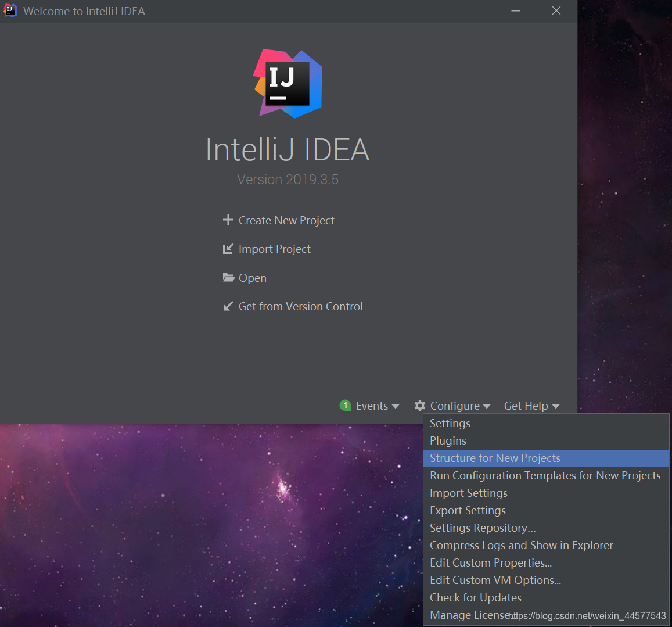
Task: Click the IntelliJ IDEA heading text
Action: tap(288, 150)
